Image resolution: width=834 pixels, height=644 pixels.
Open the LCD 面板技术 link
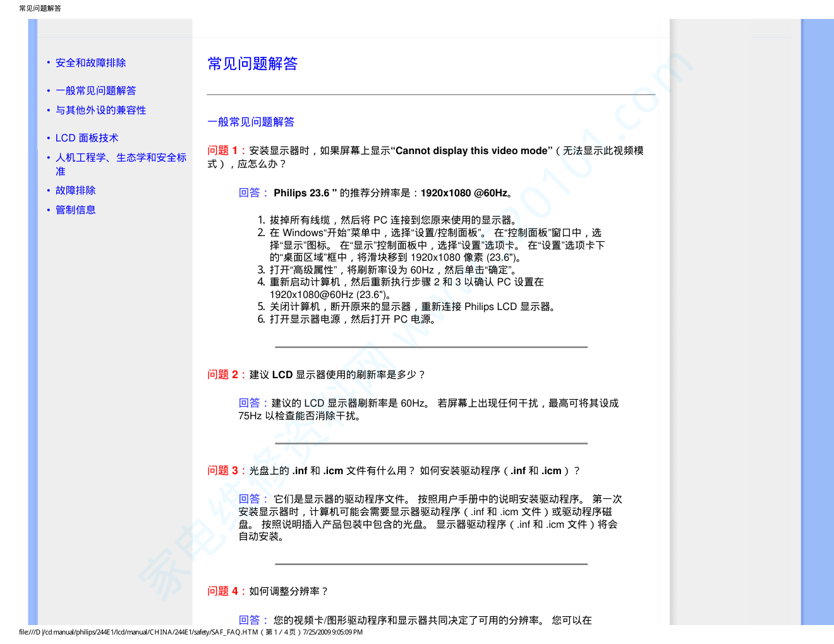(87, 138)
